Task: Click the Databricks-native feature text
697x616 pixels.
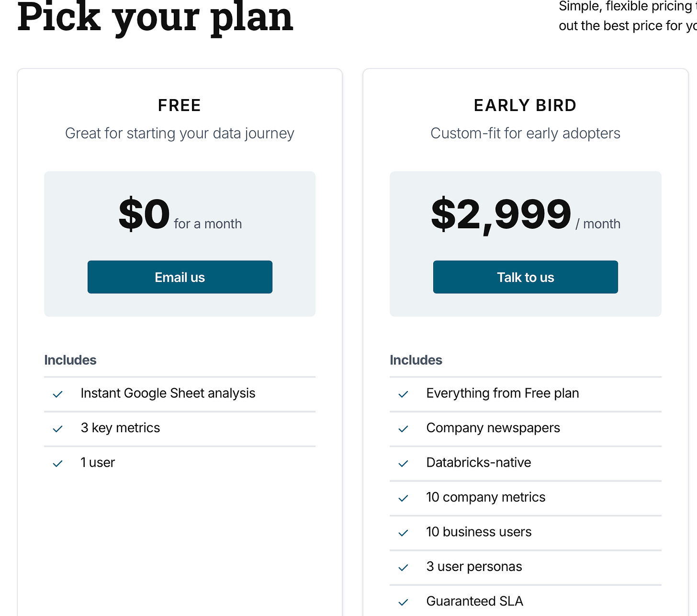Action: coord(479,462)
